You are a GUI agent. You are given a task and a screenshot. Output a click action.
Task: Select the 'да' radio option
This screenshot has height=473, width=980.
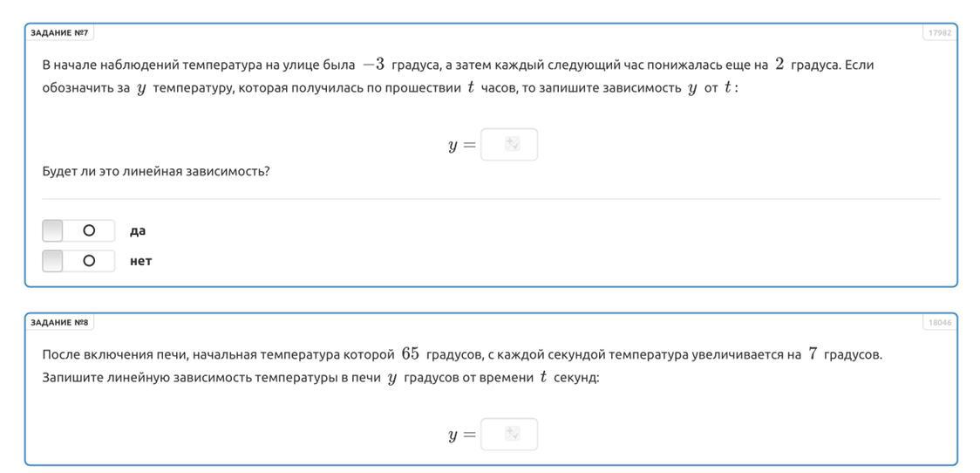pos(78,231)
